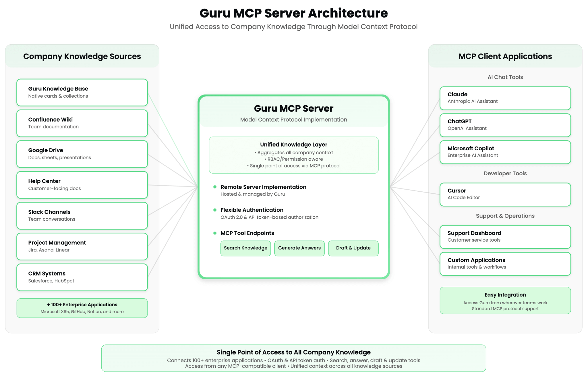Image resolution: width=588 pixels, height=377 pixels.
Task: Choose the CRM Systems source card
Action: 82,277
